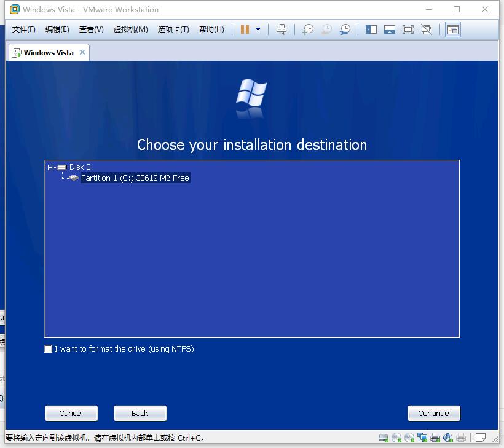
Task: Click the status bar Ctrl+G hint text
Action: coord(105,438)
